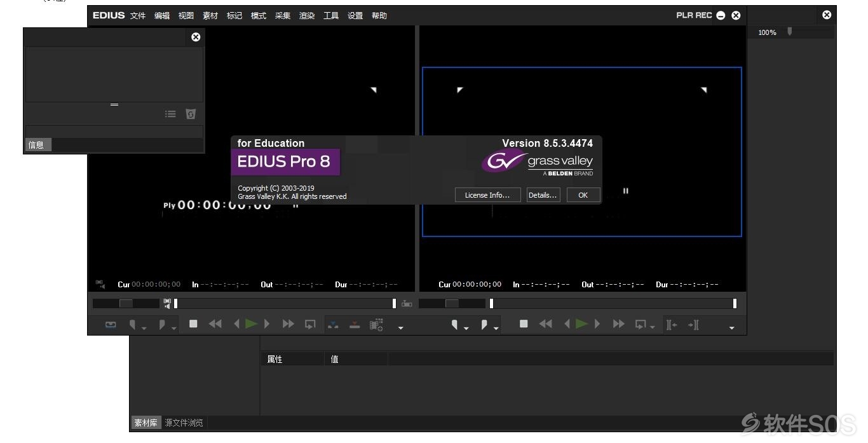The image size is (868, 443).
Task: Step to next frame in player monitor
Action: tap(267, 324)
